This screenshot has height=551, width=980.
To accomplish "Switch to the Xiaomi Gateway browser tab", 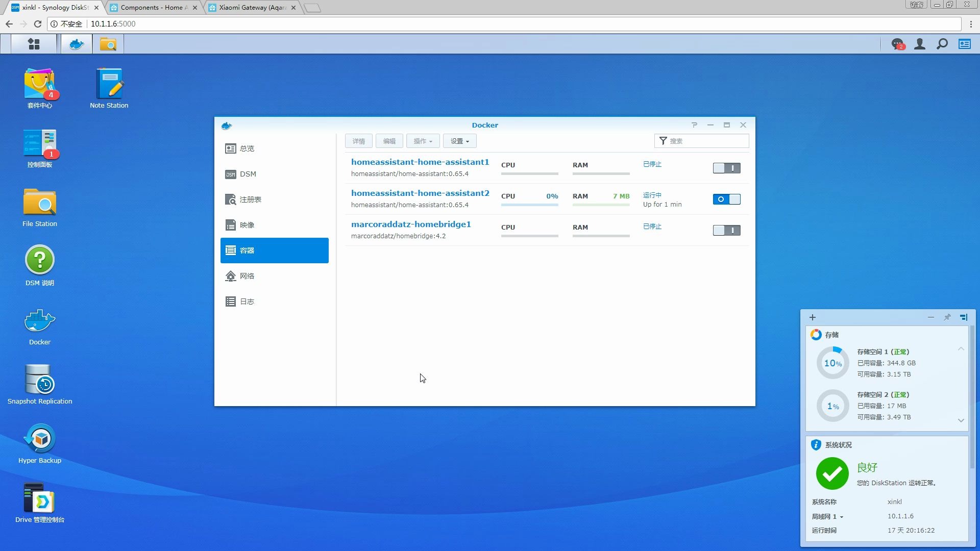I will click(250, 8).
